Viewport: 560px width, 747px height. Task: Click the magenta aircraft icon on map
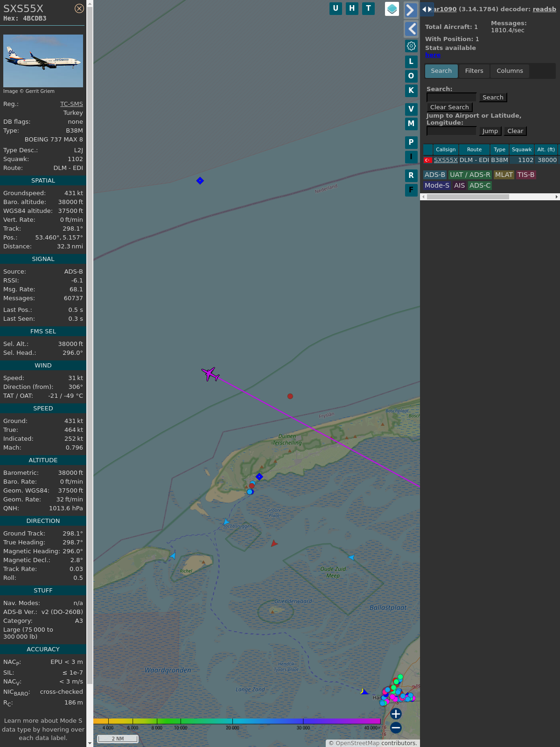click(x=210, y=374)
